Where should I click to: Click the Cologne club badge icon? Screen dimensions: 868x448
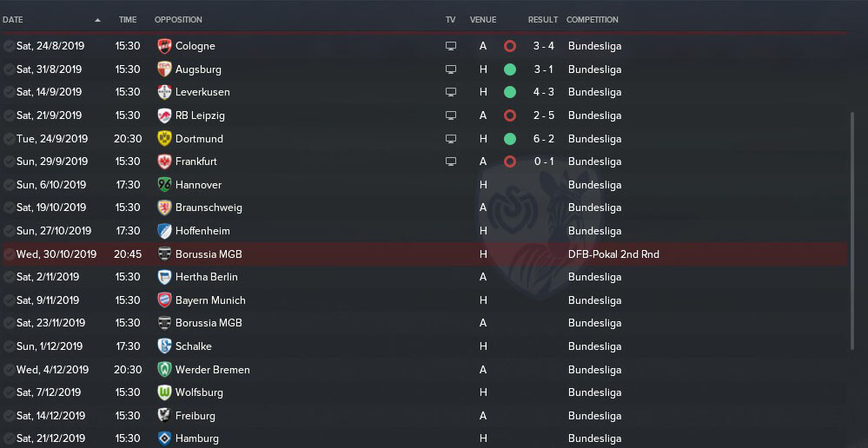click(x=164, y=46)
